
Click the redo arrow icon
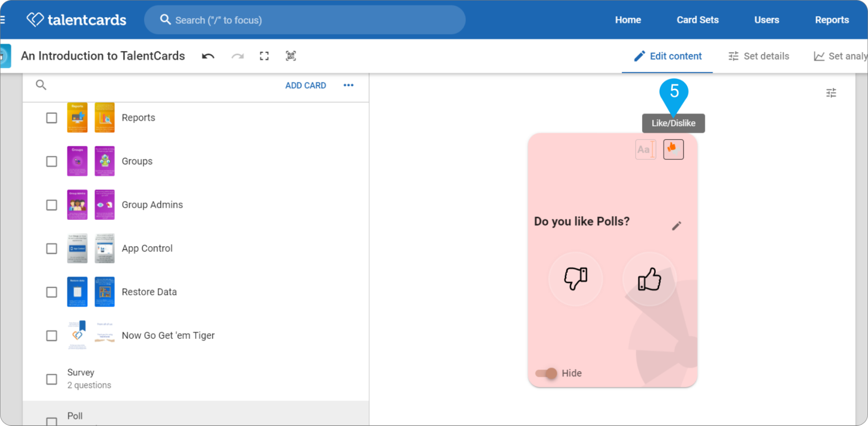pos(238,56)
